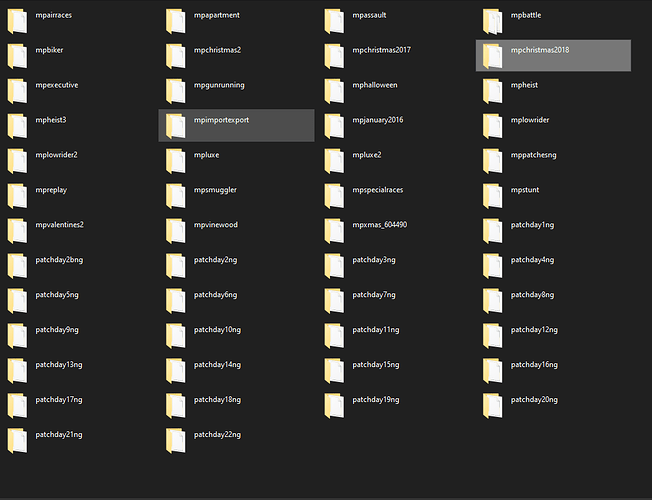Image resolution: width=652 pixels, height=500 pixels.
Task: Click the 'patchday7ng' folder name
Action: [x=374, y=295]
